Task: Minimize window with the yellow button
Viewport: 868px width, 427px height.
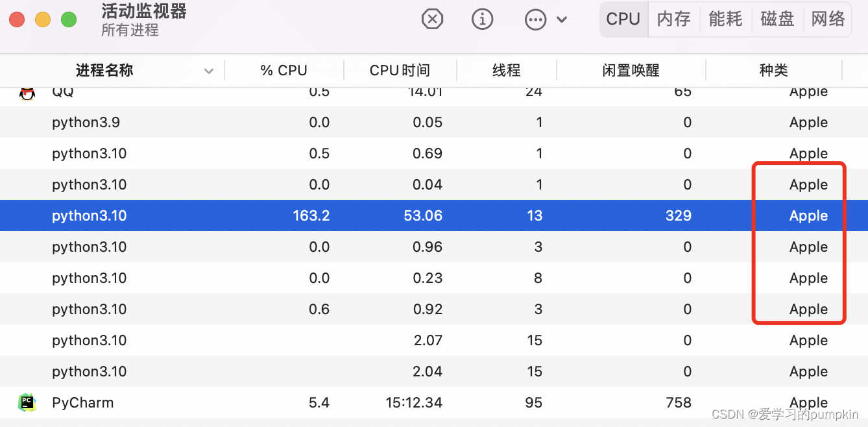Action: point(43,19)
